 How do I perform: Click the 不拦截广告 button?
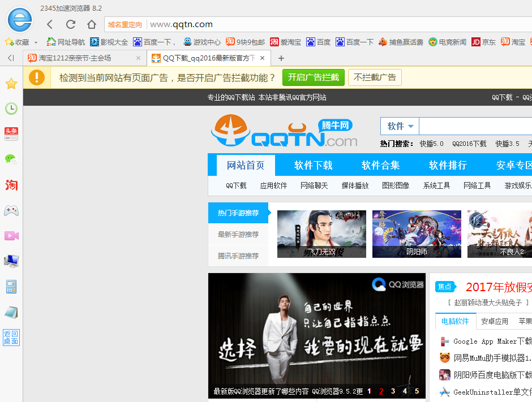(375, 77)
